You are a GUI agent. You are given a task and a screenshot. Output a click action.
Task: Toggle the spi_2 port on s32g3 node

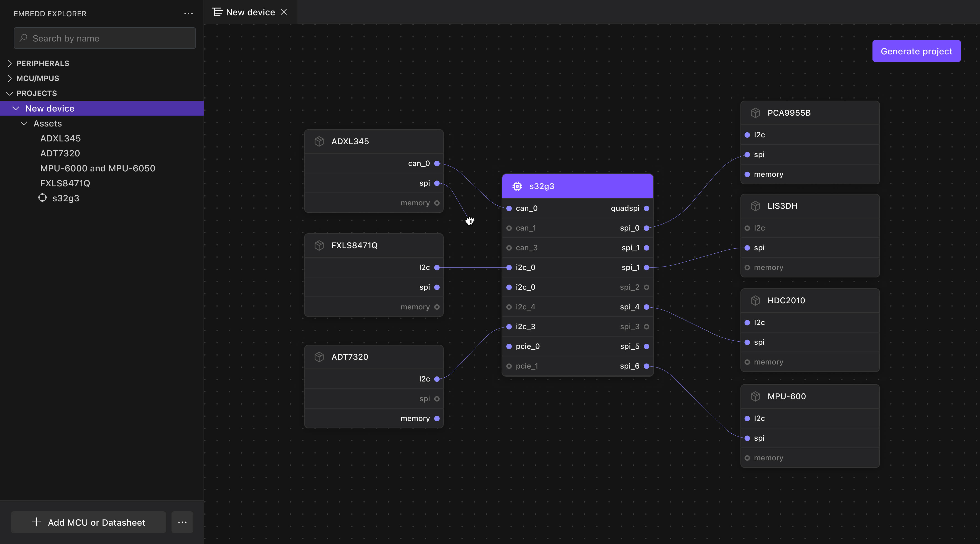pyautogui.click(x=646, y=287)
